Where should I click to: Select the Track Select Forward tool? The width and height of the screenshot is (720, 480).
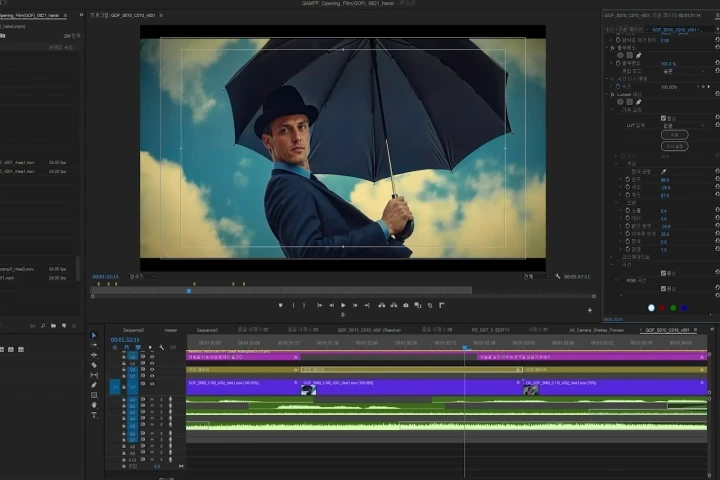click(94, 345)
